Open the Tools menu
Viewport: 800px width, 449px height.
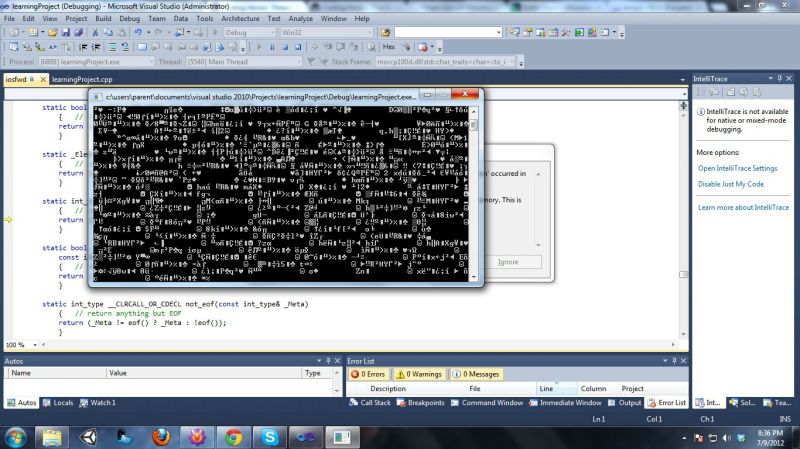[x=205, y=18]
